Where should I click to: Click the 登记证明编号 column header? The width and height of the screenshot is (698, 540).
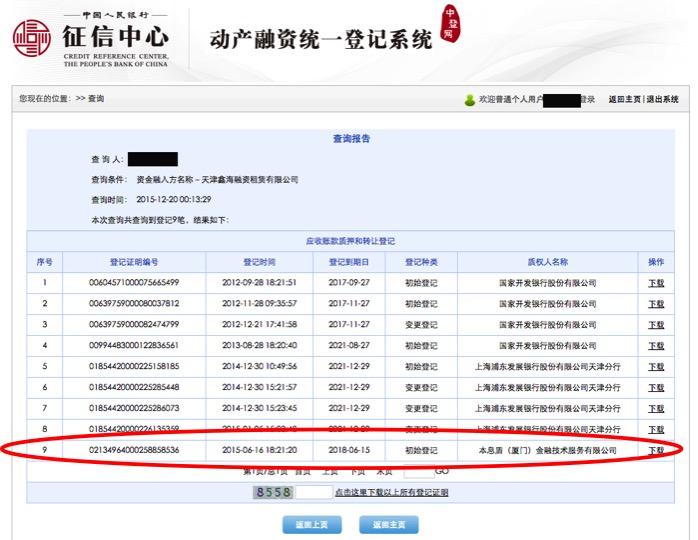pyautogui.click(x=134, y=262)
